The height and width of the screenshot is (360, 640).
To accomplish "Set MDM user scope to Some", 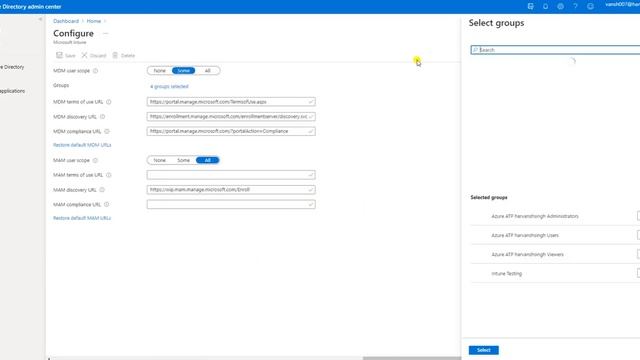I will tap(183, 71).
